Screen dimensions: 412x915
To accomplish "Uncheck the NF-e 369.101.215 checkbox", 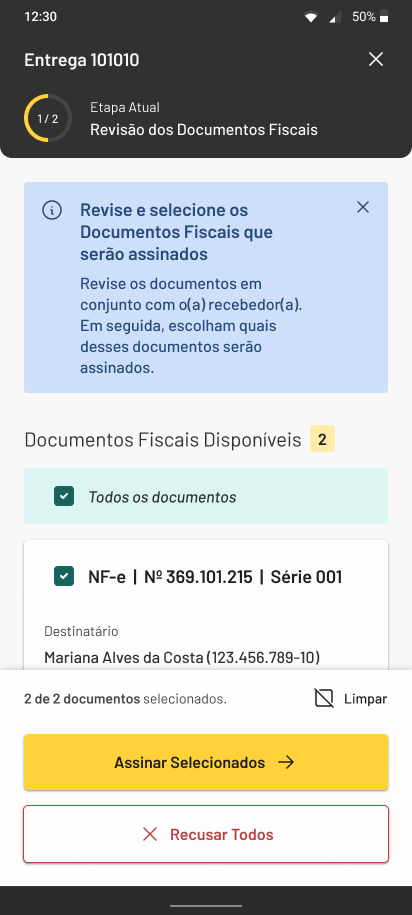I will coord(64,576).
